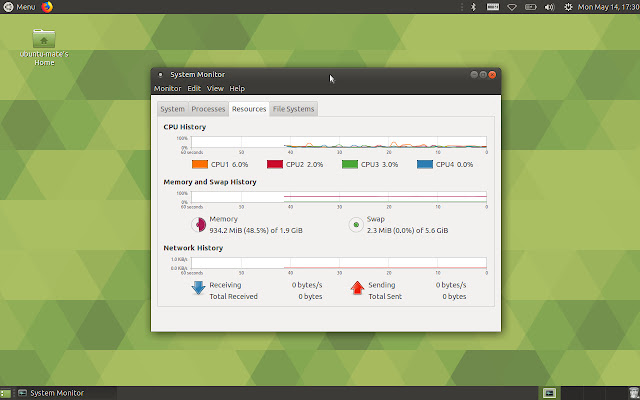Click the 'Total Sent' label
The width and height of the screenshot is (640, 400).
click(385, 296)
